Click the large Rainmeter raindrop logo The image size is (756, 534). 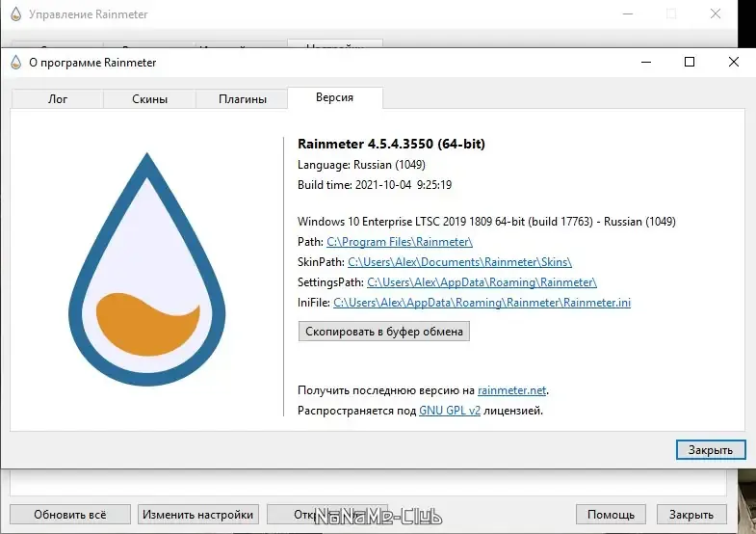(147, 269)
